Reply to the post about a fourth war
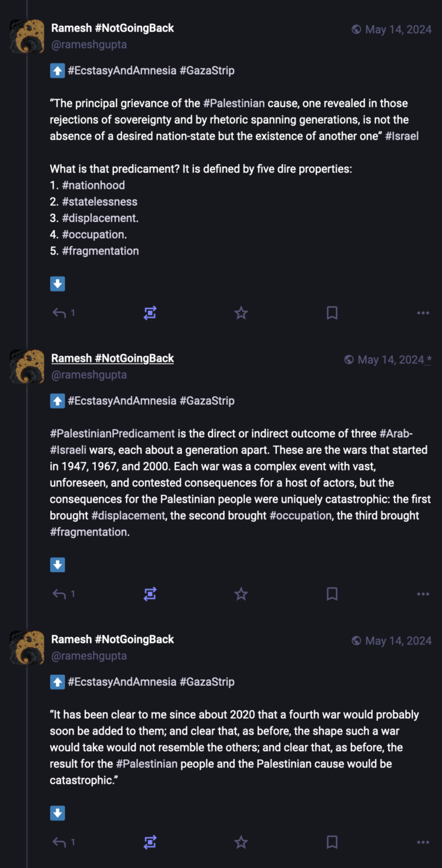The width and height of the screenshot is (442, 868). 59,842
